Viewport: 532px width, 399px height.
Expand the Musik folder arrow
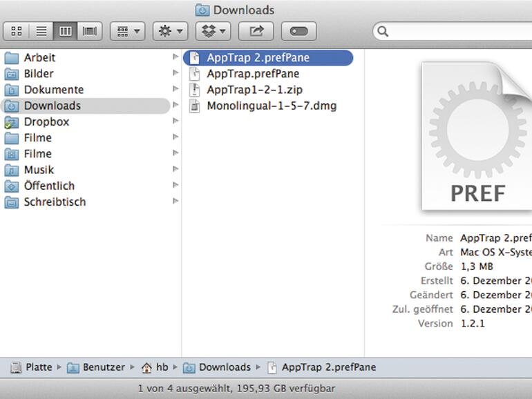tap(175, 169)
